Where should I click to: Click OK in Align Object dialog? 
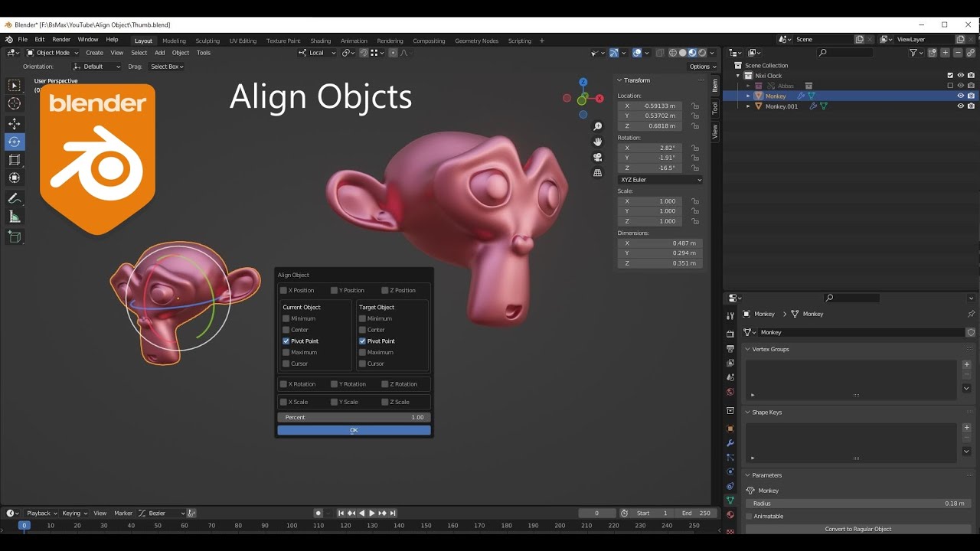point(354,430)
